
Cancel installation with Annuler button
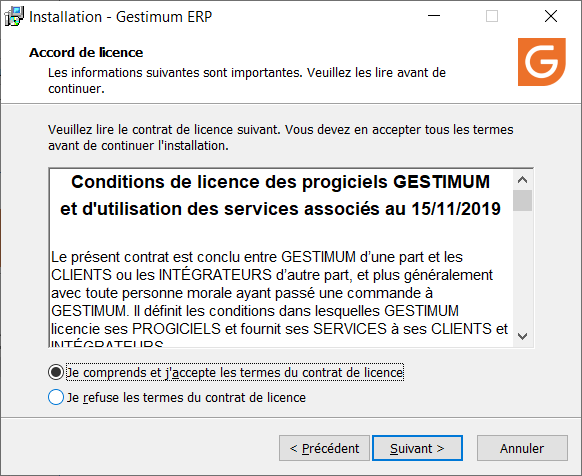pyautogui.click(x=522, y=448)
